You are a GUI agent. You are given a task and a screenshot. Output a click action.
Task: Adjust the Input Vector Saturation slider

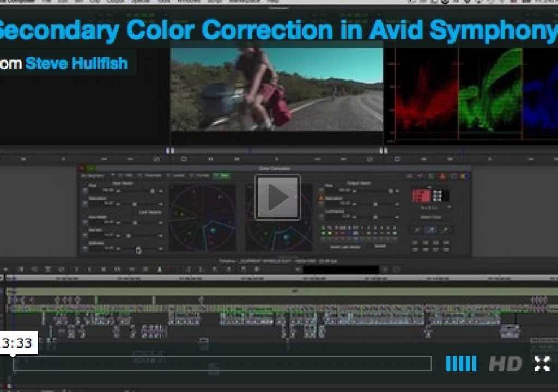click(x=139, y=204)
